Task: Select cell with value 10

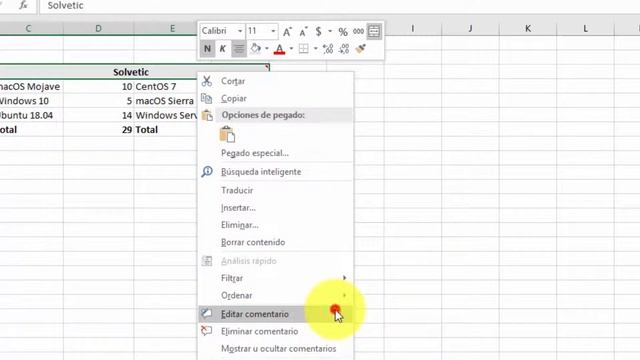Action: pyautogui.click(x=98, y=87)
